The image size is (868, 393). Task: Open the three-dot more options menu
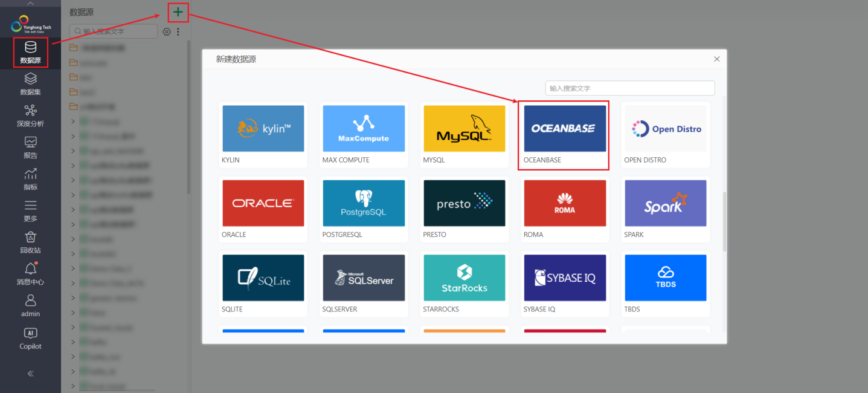coord(178,31)
